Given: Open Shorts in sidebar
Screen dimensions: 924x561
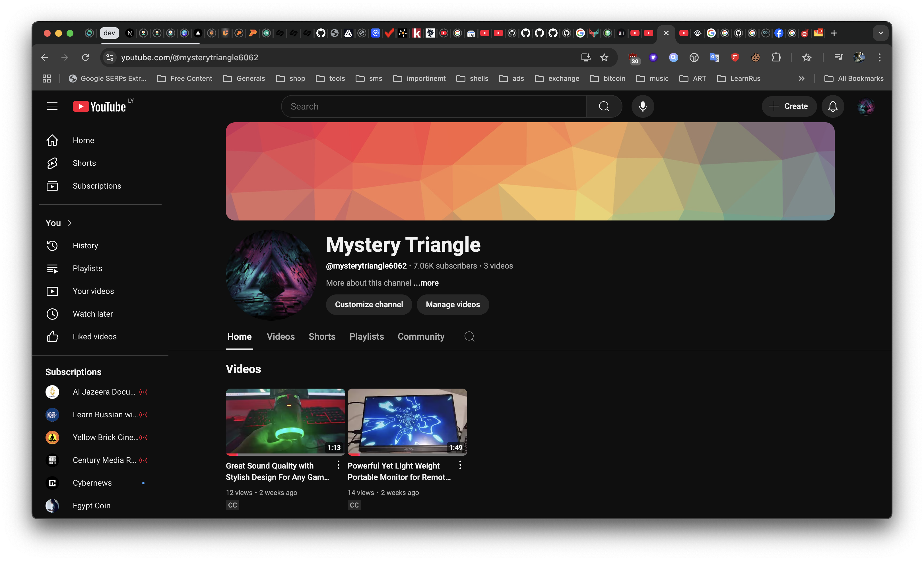Looking at the screenshot, I should (x=100, y=163).
